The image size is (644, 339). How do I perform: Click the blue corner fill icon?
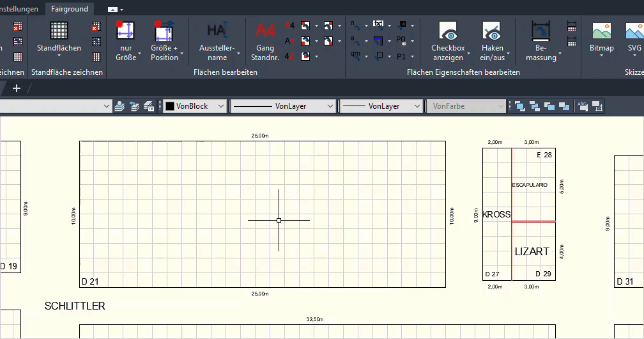tap(378, 41)
